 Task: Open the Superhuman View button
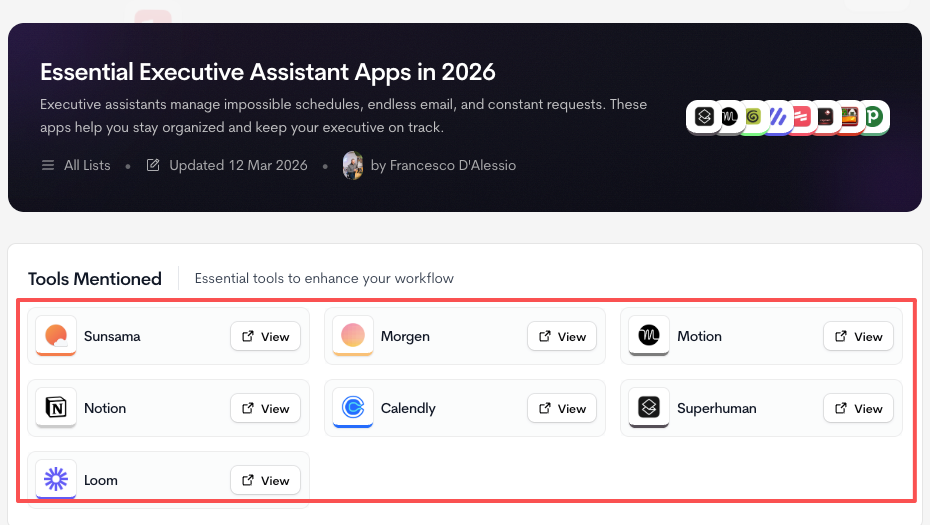click(x=858, y=408)
